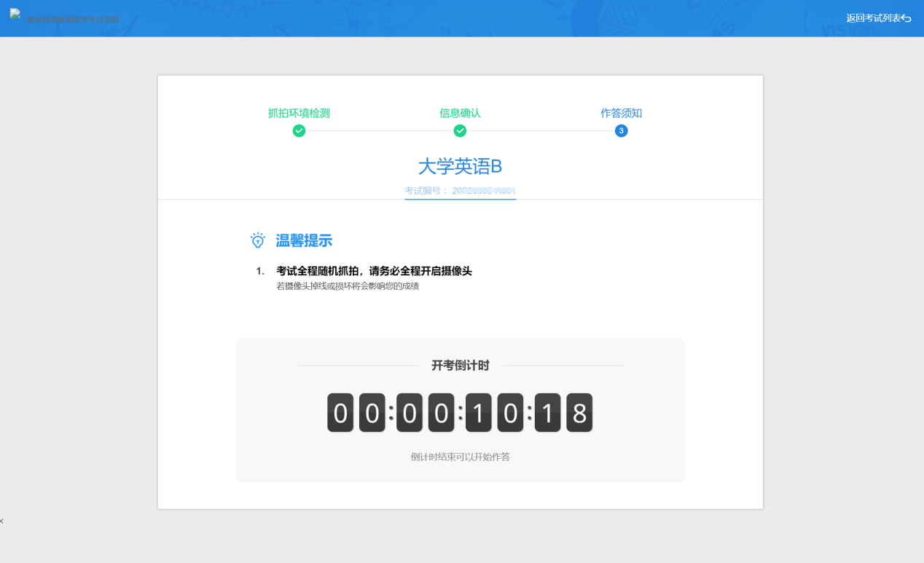This screenshot has height=563, width=924.
Task: Click the green checkmark under 信息确认
Action: 460,131
